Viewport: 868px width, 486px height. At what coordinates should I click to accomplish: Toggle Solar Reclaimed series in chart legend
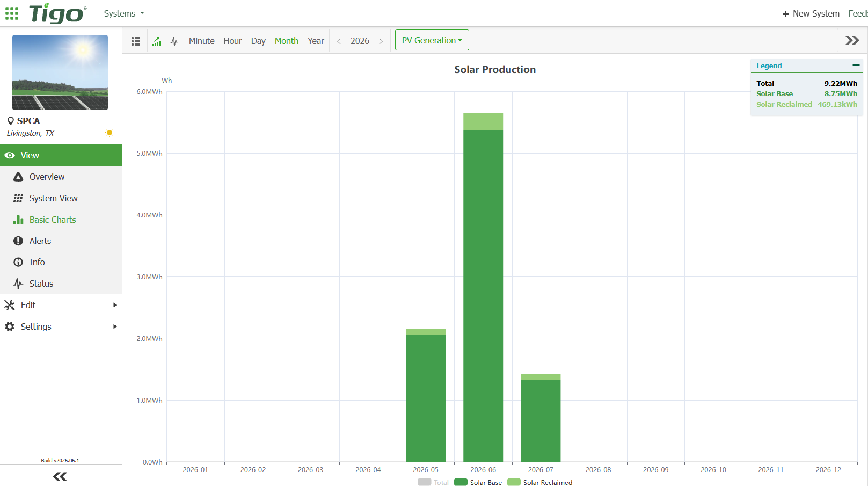(540, 482)
